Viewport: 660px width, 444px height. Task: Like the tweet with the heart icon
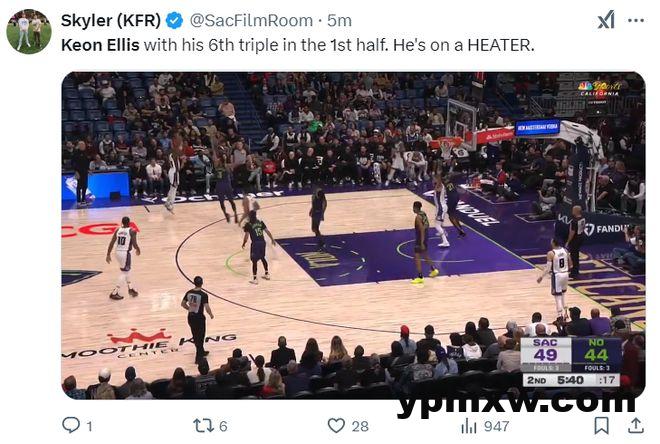click(336, 425)
